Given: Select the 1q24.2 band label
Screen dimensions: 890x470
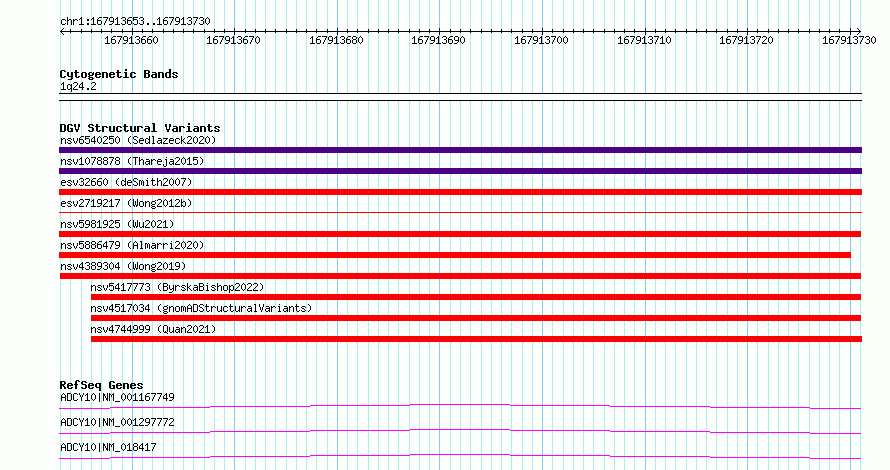Looking at the screenshot, I should pos(78,87).
